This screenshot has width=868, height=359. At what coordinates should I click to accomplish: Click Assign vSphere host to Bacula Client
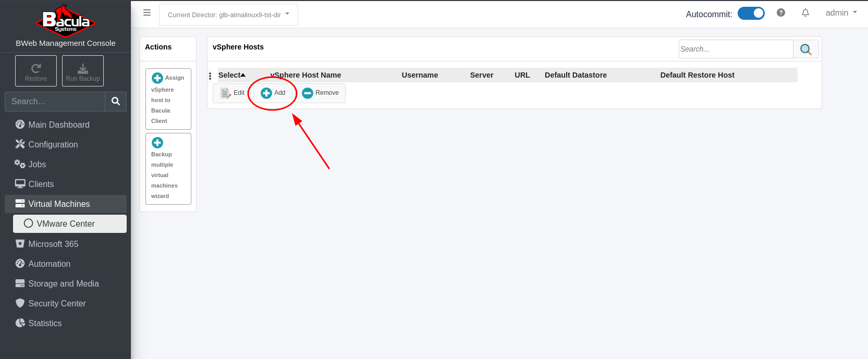click(x=168, y=99)
